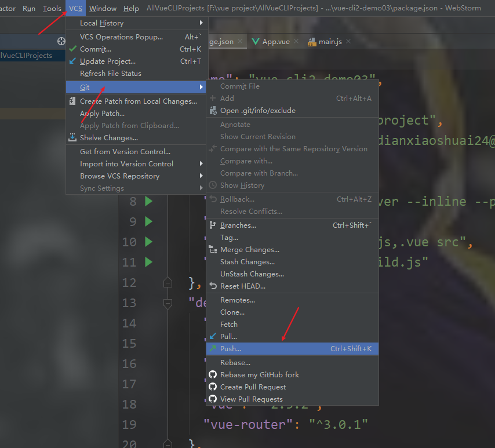Click the Vue icon on the App.vue tab

click(x=256, y=41)
